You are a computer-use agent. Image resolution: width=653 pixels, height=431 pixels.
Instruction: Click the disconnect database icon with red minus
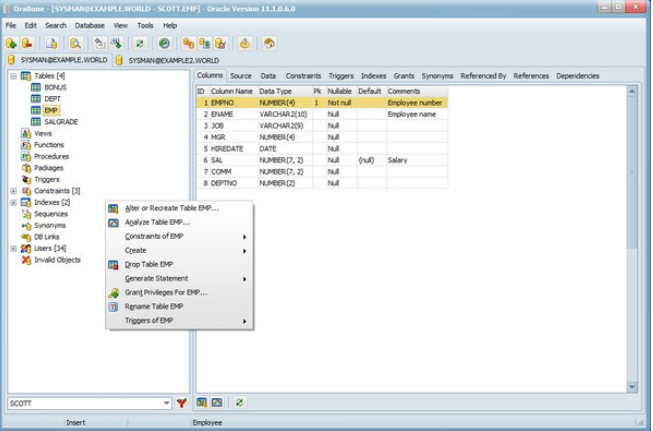27,43
